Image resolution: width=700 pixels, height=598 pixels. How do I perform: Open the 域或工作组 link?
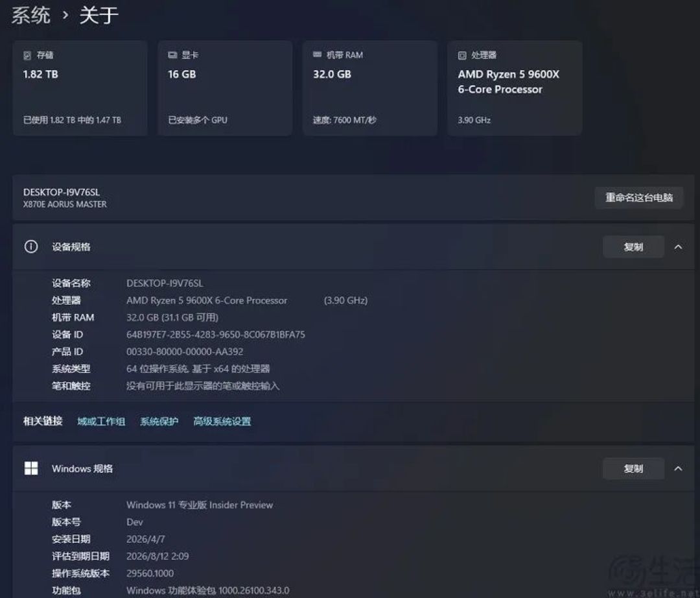(x=101, y=421)
